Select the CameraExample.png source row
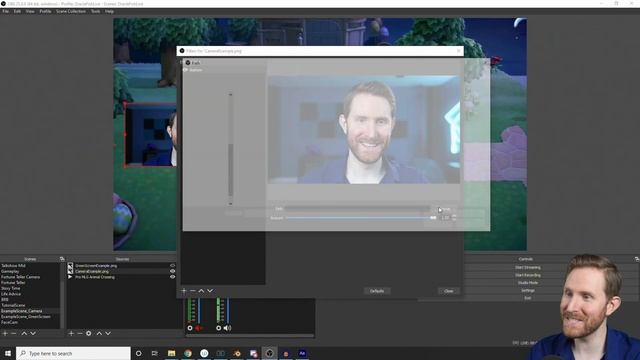The width and height of the screenshot is (640, 360). click(x=121, y=271)
